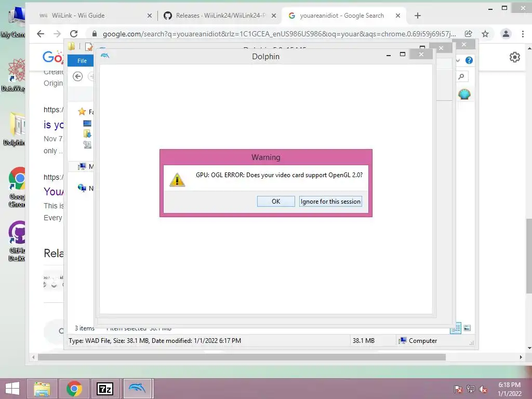532x399 pixels.
Task: Click Chrome horizontal scrollbar thumb
Action: [x=242, y=357]
